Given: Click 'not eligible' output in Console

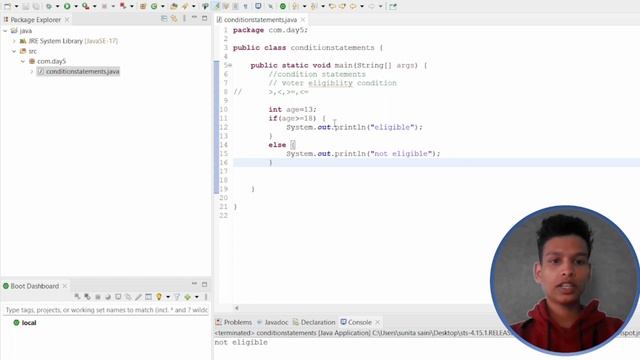Looking at the screenshot, I should coord(241,342).
